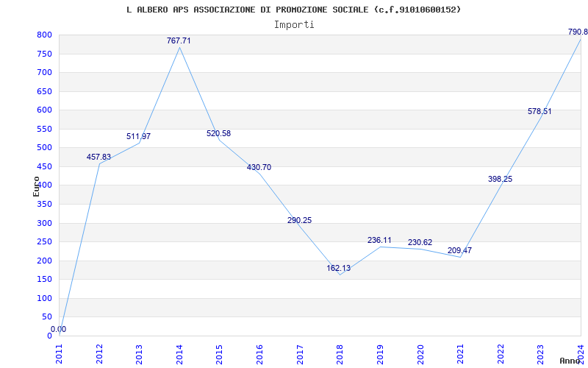Select the 209.47 data label
This screenshot has width=588, height=368.
(x=460, y=250)
